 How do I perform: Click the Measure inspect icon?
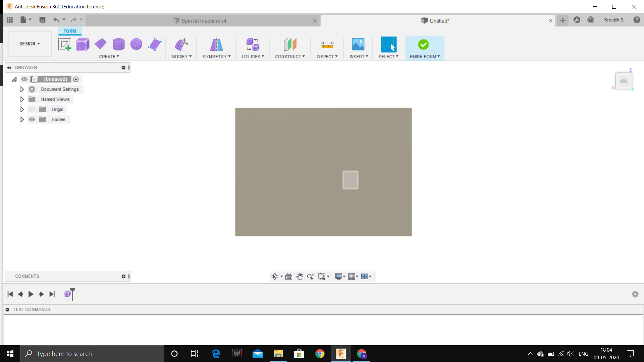click(x=327, y=44)
